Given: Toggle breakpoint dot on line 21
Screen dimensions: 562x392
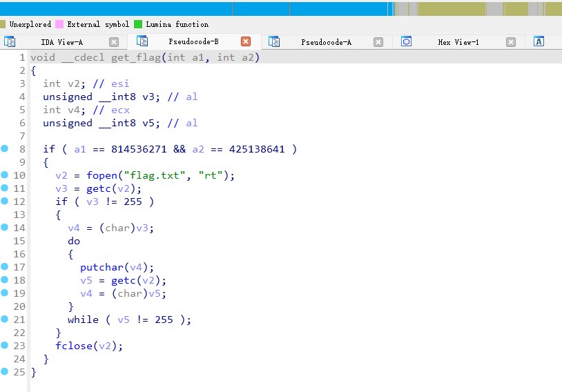Looking at the screenshot, I should click(x=5, y=319).
